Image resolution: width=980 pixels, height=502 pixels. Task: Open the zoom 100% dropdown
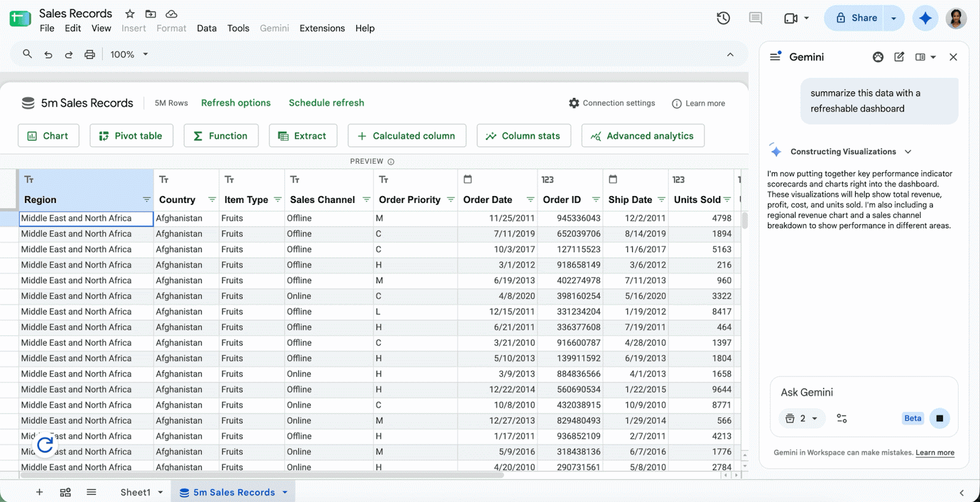130,55
